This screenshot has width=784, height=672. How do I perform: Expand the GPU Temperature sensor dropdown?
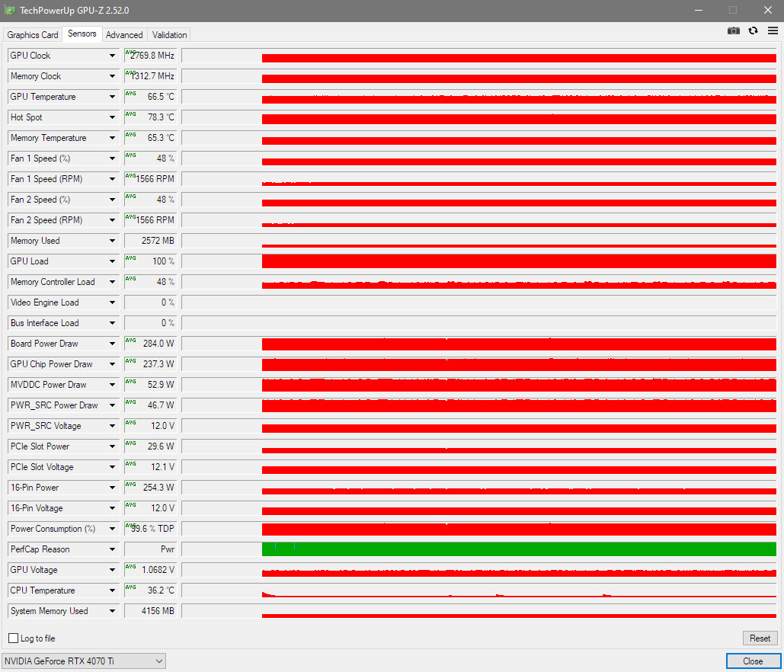(x=112, y=97)
